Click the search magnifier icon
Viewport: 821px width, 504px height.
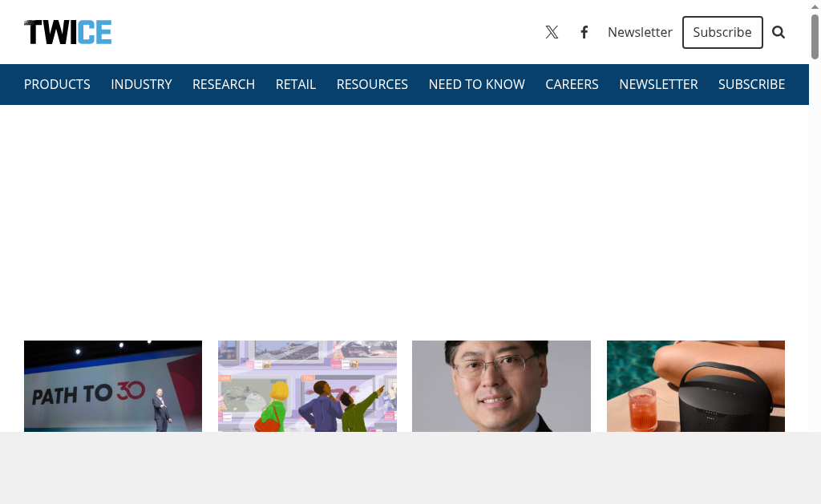pyautogui.click(x=779, y=32)
